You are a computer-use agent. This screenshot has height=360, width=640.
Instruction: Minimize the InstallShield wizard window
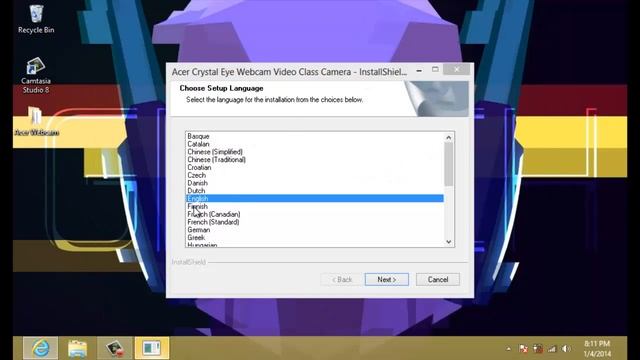[x=419, y=70]
